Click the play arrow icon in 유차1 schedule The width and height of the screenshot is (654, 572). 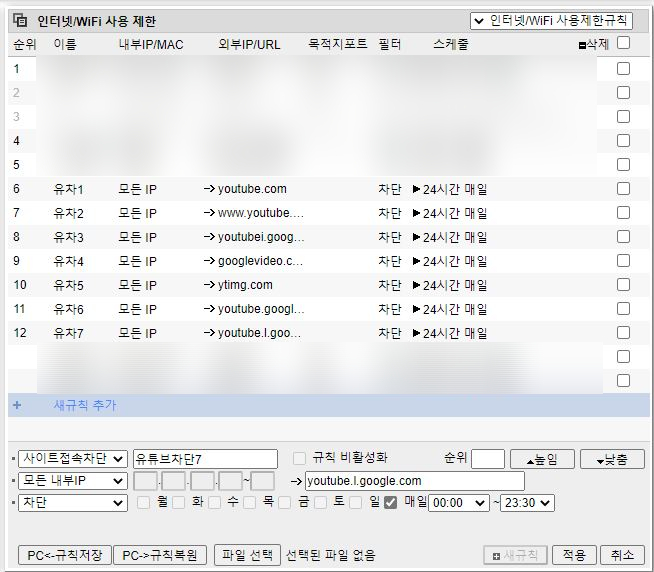click(x=416, y=189)
